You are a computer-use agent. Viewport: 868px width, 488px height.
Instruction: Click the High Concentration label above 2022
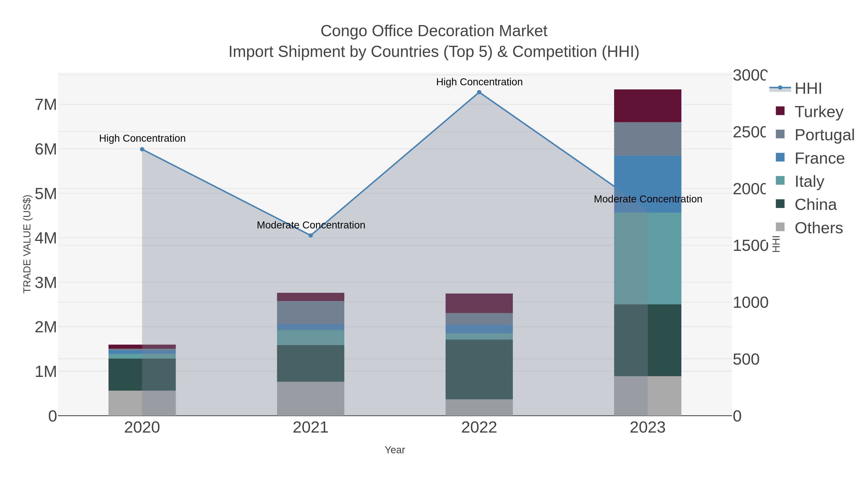[480, 82]
